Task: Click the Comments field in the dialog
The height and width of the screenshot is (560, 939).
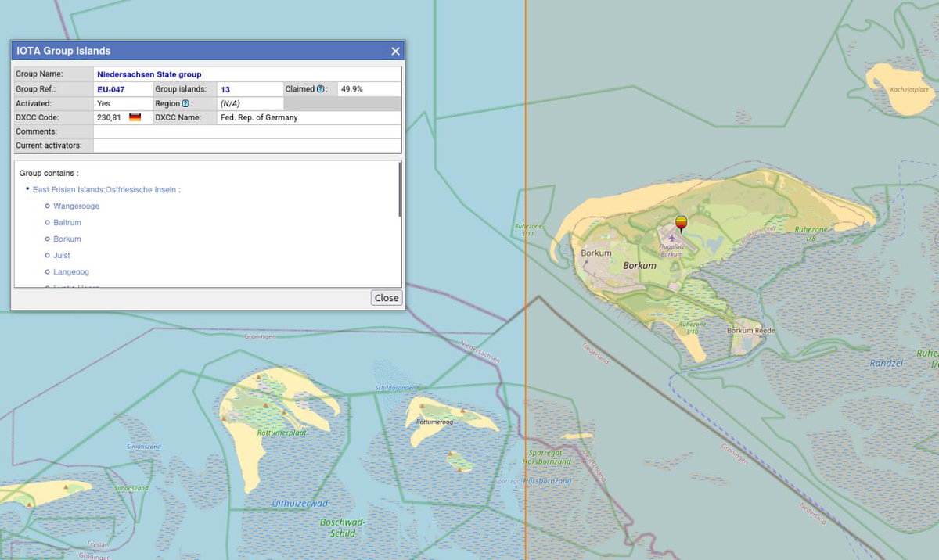Action: pos(247,131)
